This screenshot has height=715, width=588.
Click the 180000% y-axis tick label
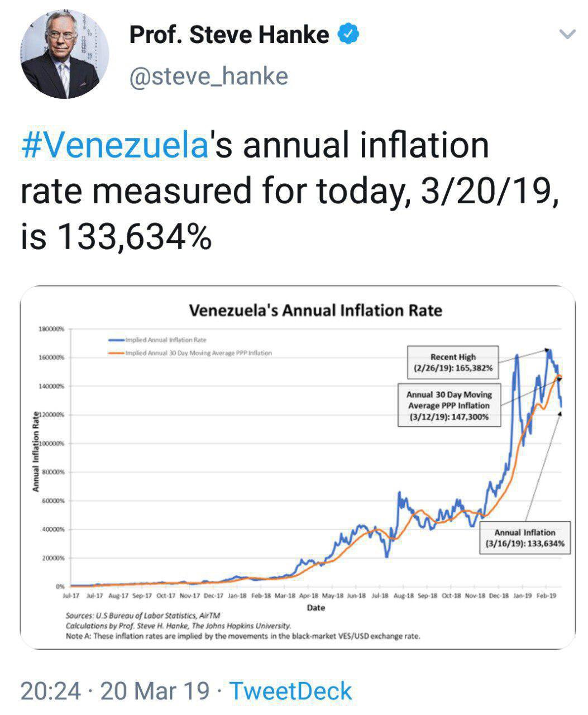coord(52,329)
